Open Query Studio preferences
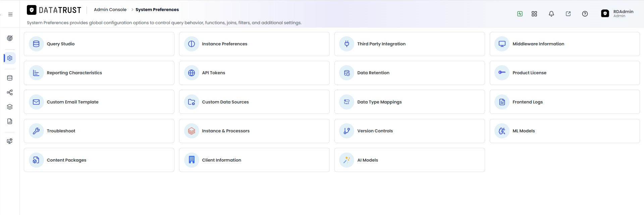Viewport: 644px width, 215px height. coord(99,44)
